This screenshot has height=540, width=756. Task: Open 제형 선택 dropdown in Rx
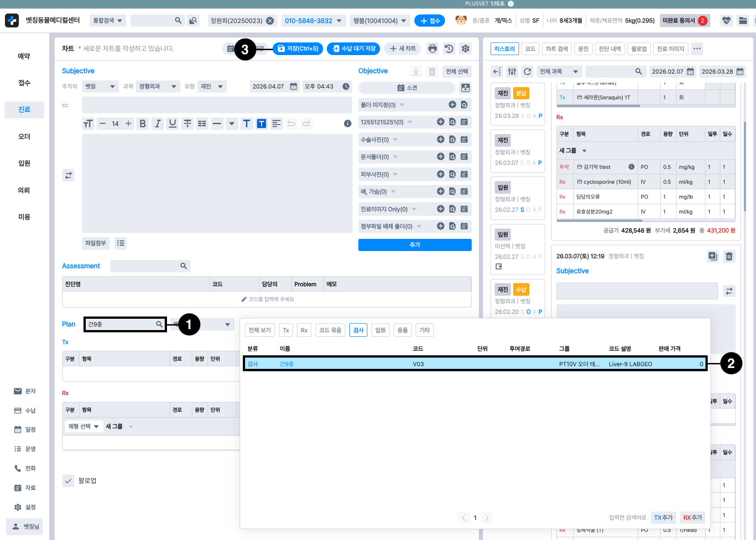(x=83, y=427)
